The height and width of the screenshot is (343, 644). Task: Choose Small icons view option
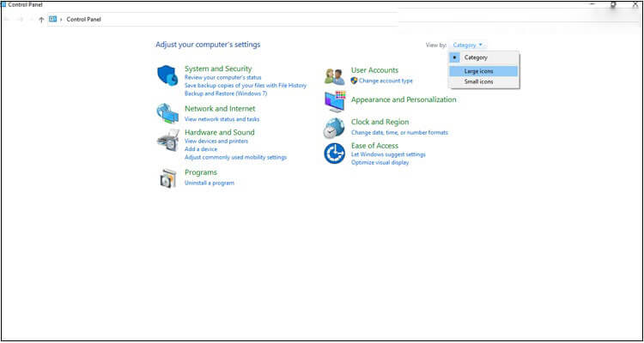(x=483, y=81)
